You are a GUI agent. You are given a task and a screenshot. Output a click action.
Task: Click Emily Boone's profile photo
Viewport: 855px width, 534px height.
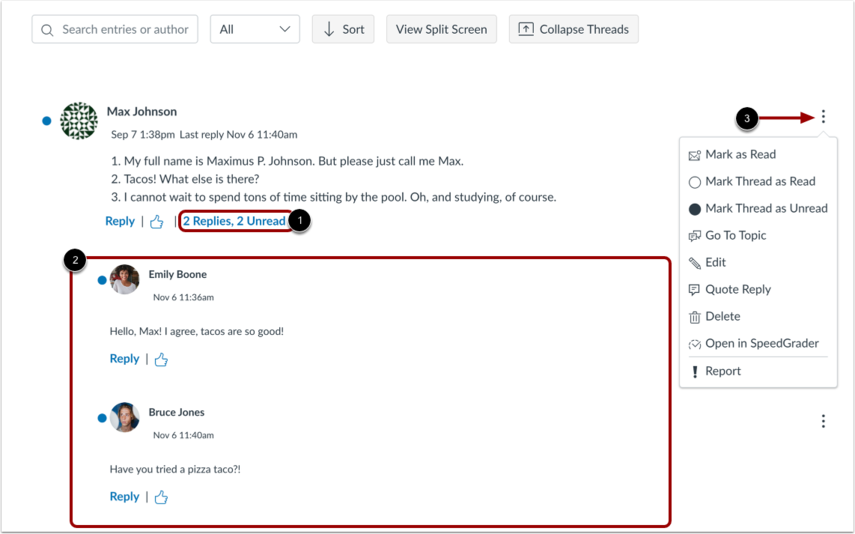(125, 279)
